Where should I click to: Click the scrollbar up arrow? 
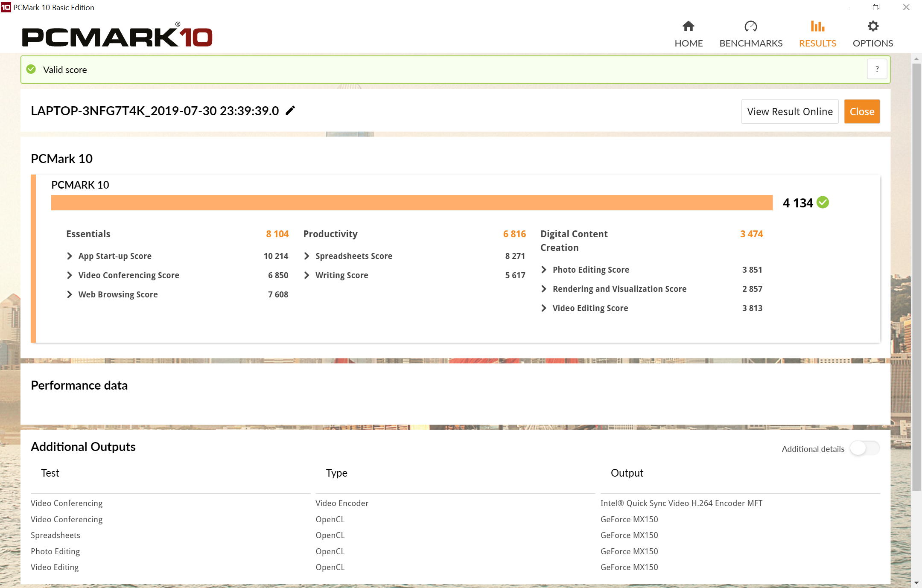(916, 59)
